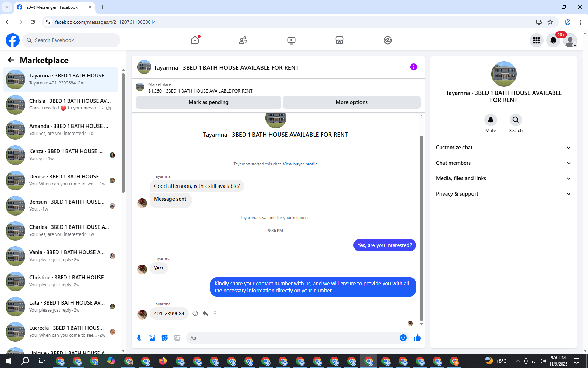588x368 pixels.
Task: Send a voice clip with the microphone
Action: click(139, 338)
